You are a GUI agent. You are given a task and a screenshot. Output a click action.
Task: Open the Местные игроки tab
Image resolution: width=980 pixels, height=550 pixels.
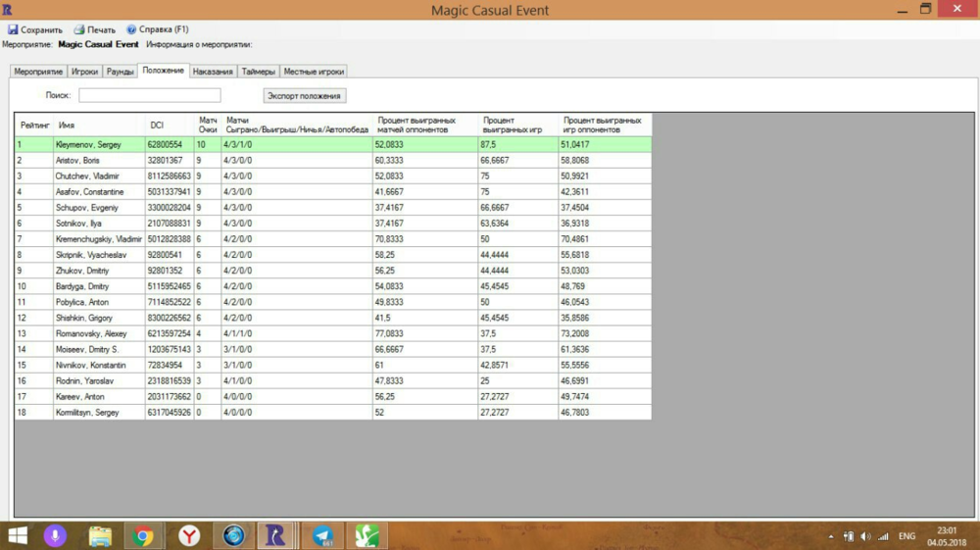click(x=314, y=72)
